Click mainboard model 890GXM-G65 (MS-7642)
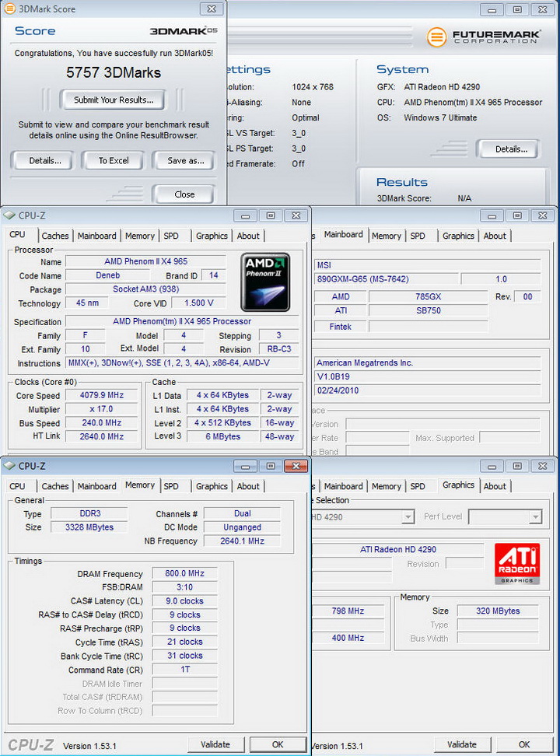Viewport: 560px width, 756px height. (387, 279)
